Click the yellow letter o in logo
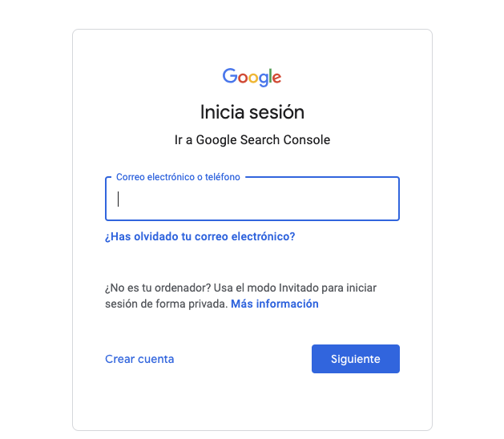This screenshot has height=439, width=504. coord(254,78)
